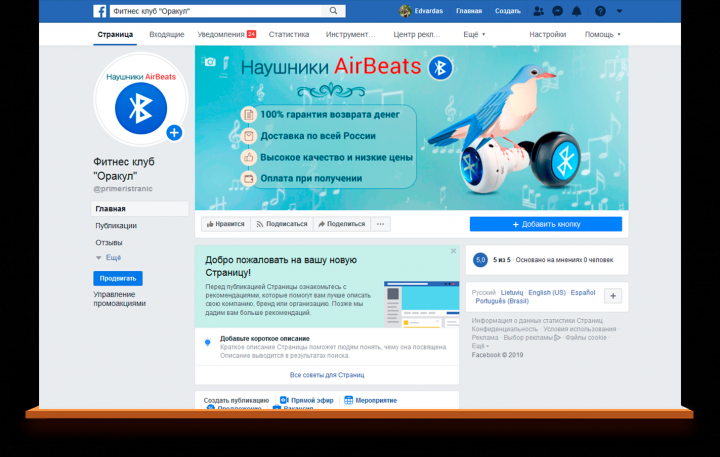Select the Прямой эфир option
This screenshot has width=720, height=457.
coord(307,400)
